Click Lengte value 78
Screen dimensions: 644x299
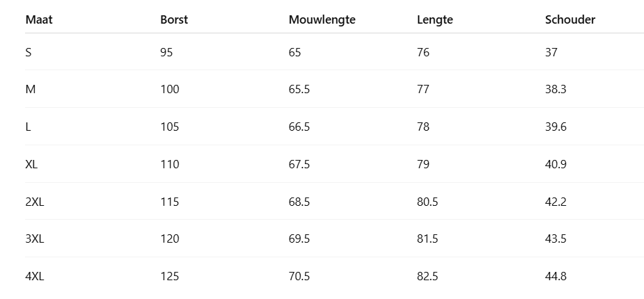pyautogui.click(x=423, y=127)
